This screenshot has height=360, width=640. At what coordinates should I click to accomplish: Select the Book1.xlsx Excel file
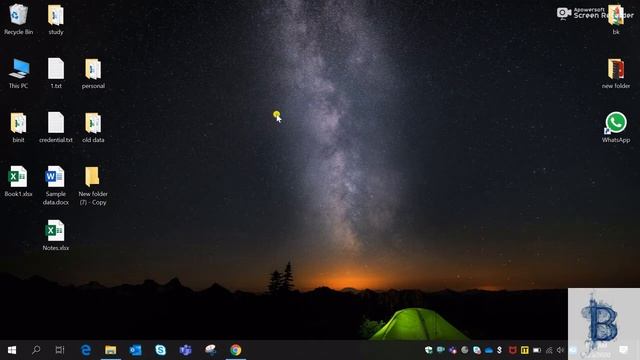18,181
